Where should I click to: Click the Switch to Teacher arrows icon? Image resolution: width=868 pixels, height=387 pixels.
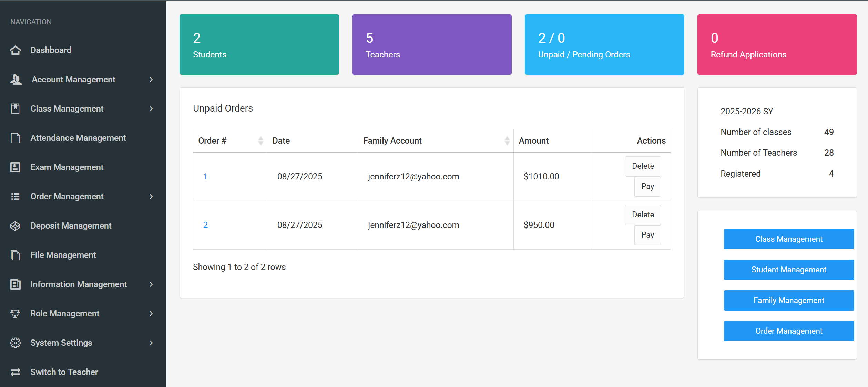click(16, 372)
